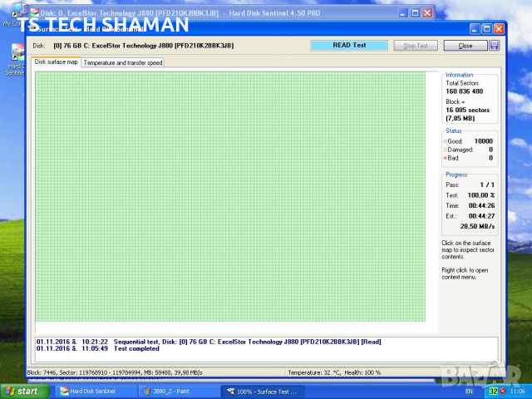Viewport: 532px width, 399px height.
Task: Click the READ Test progress bar
Action: pyautogui.click(x=348, y=46)
